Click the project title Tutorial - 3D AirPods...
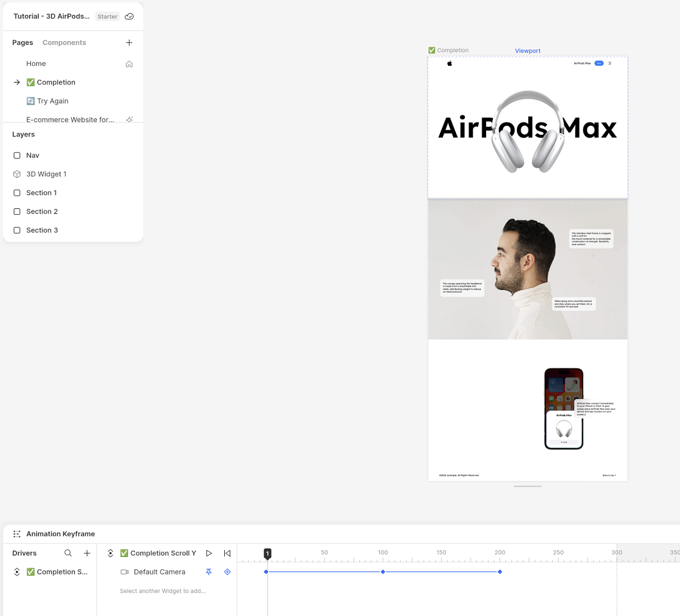The image size is (680, 616). pyautogui.click(x=52, y=16)
